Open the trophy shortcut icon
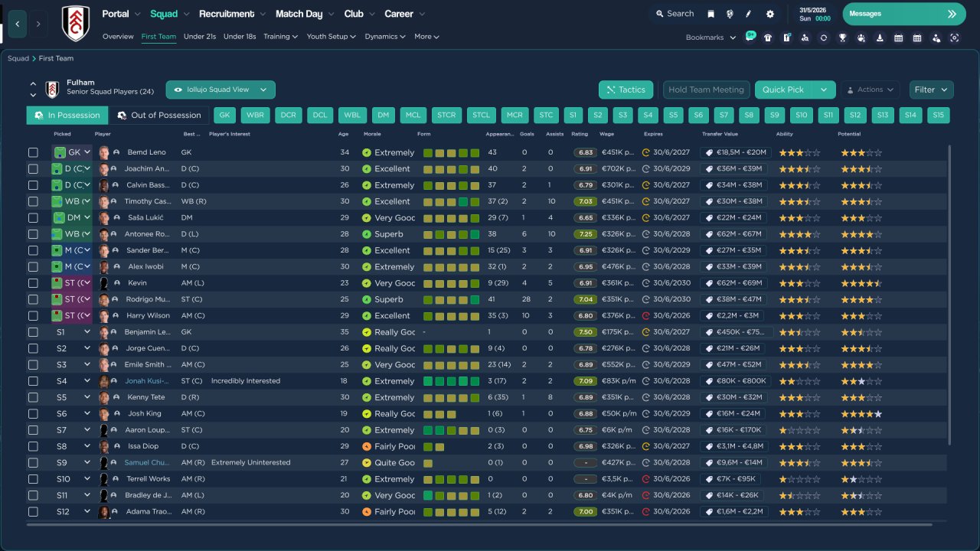The width and height of the screenshot is (980, 551). point(842,37)
